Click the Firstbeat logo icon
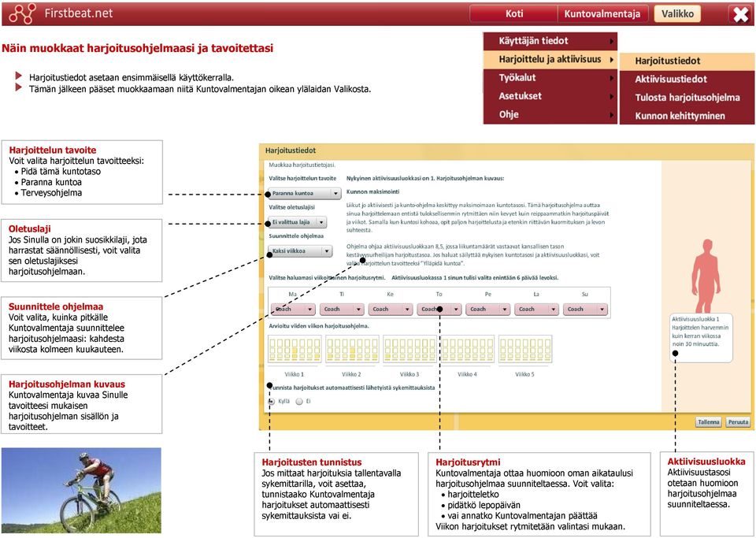 pos(22,13)
